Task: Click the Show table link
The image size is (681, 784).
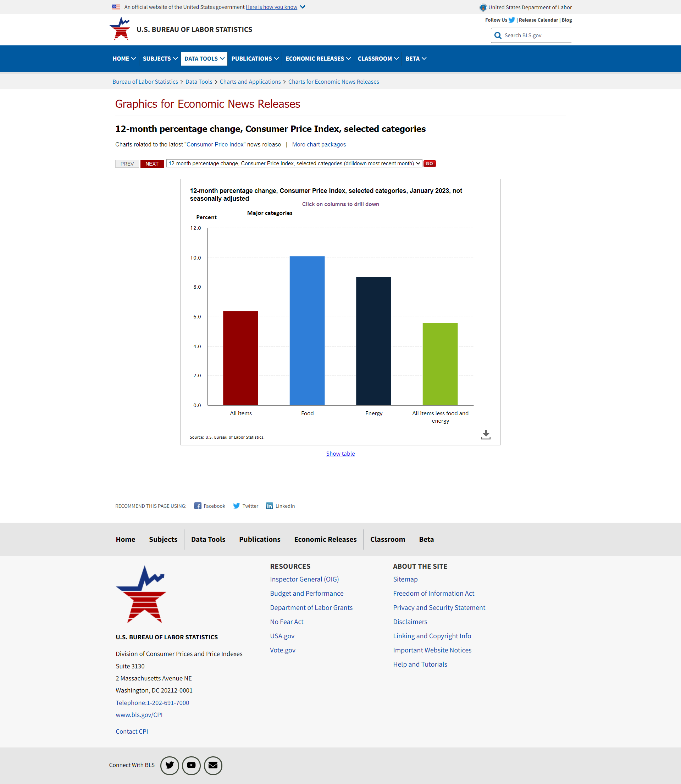Action: [x=340, y=454]
